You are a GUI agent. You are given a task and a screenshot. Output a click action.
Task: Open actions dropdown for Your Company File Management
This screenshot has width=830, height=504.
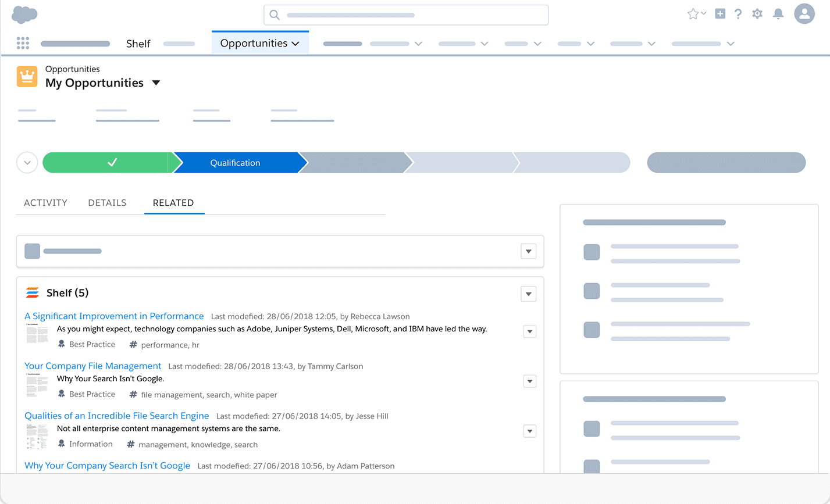coord(529,381)
